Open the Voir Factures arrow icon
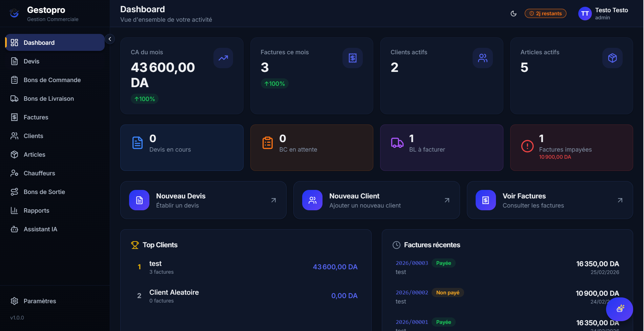The height and width of the screenshot is (331, 644). tap(620, 200)
